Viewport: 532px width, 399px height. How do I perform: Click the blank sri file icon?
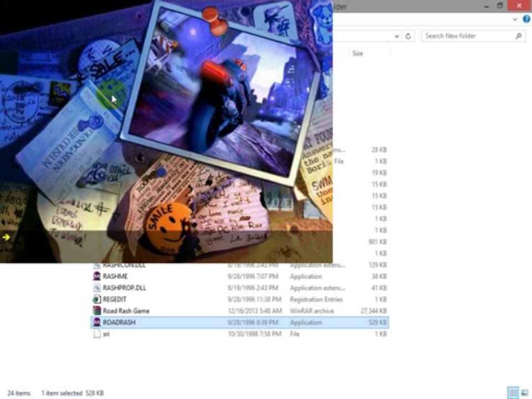[96, 334]
